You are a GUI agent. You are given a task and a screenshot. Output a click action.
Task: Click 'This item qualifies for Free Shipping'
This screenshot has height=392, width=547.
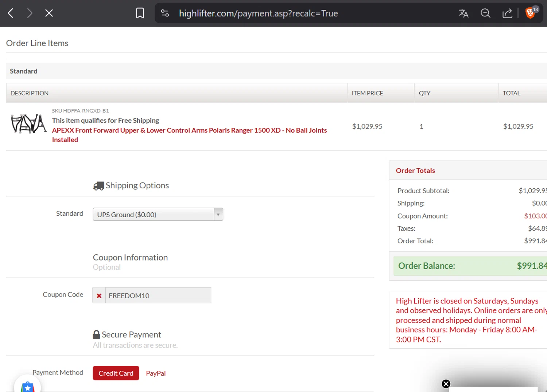(x=105, y=120)
